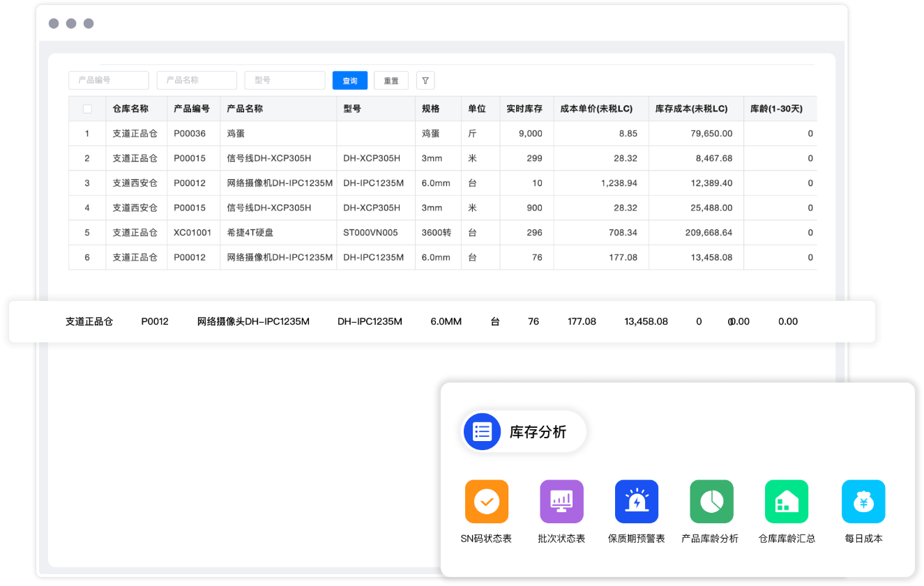This screenshot has width=924, height=586.
Task: Click the 实时库存 column header
Action: coord(524,109)
